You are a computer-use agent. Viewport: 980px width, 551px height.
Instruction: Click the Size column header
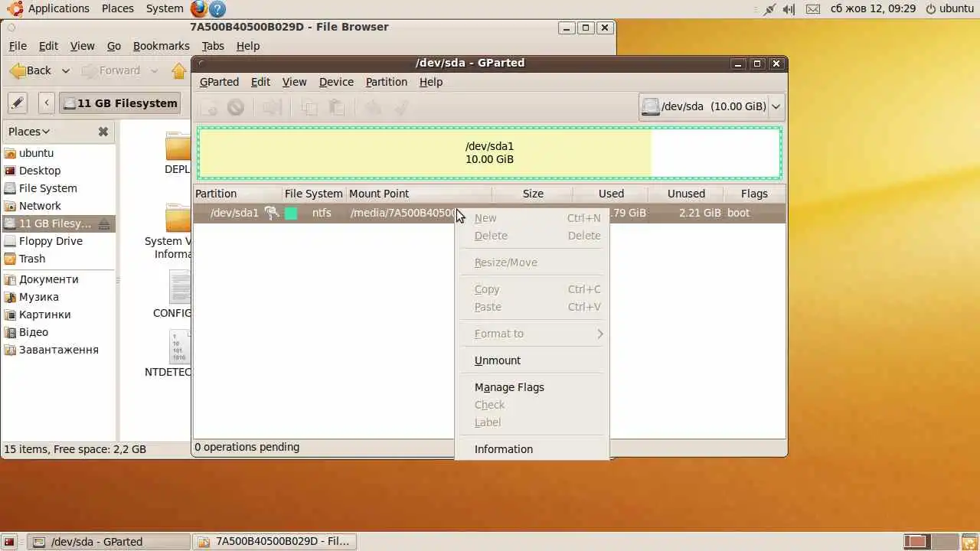point(533,194)
